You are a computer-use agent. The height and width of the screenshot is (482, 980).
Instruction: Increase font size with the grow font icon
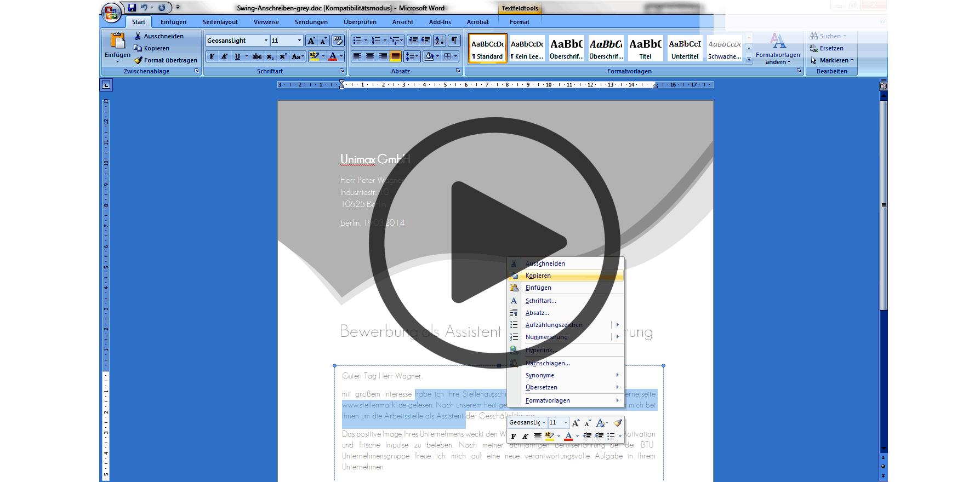tap(311, 41)
